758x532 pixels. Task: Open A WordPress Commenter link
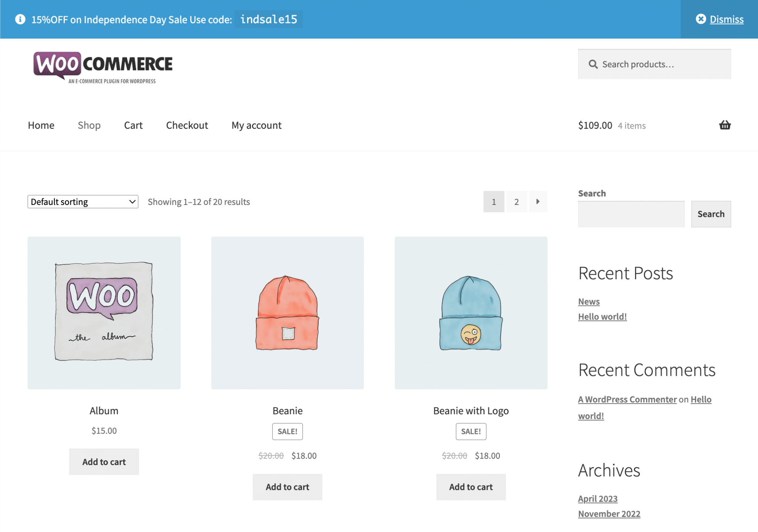[x=627, y=400]
